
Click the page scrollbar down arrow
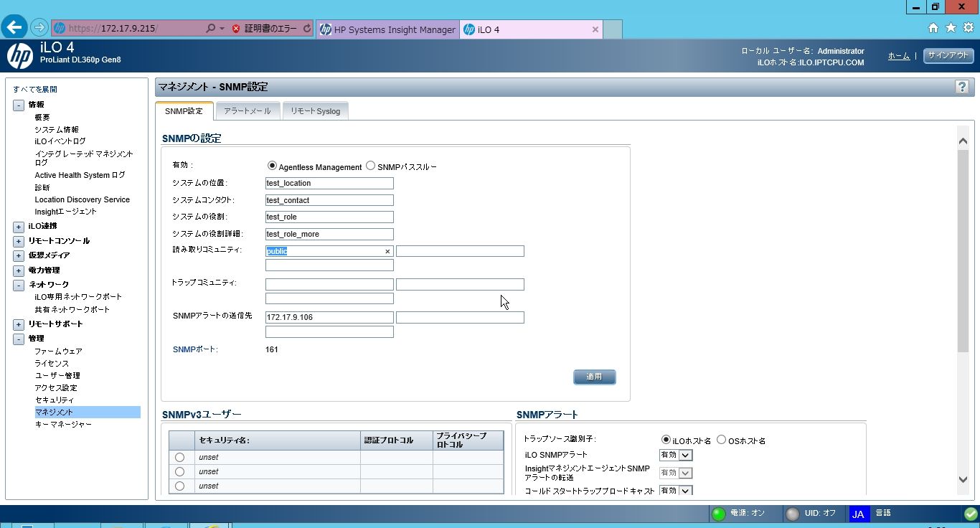tap(963, 480)
